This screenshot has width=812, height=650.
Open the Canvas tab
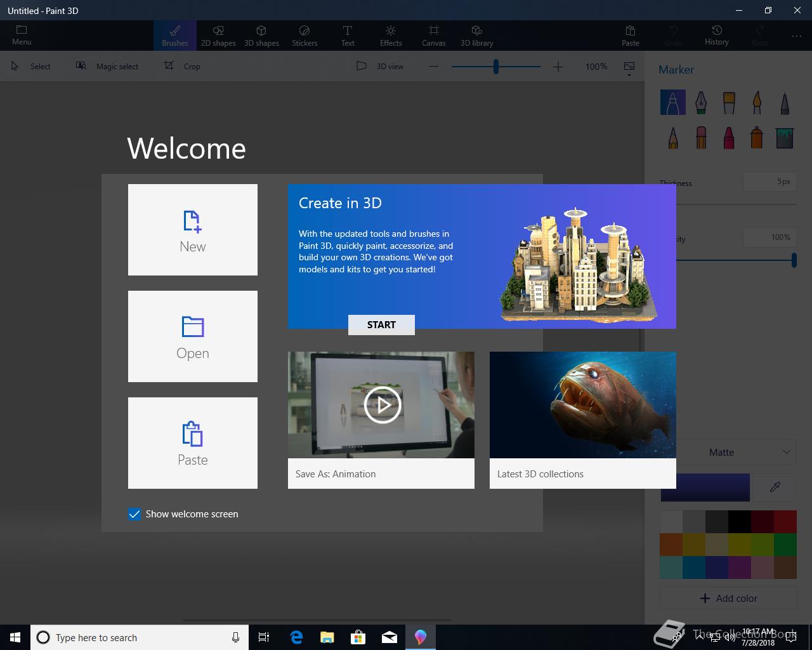(434, 36)
